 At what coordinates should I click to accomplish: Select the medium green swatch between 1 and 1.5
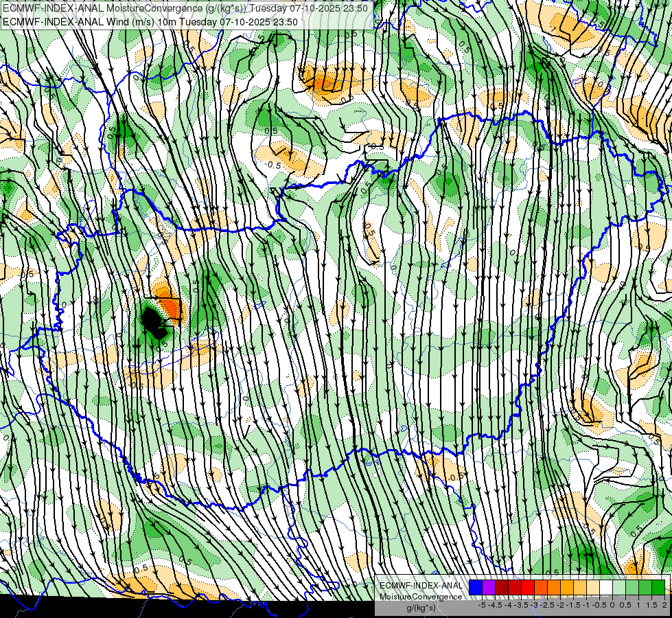pyautogui.click(x=645, y=587)
